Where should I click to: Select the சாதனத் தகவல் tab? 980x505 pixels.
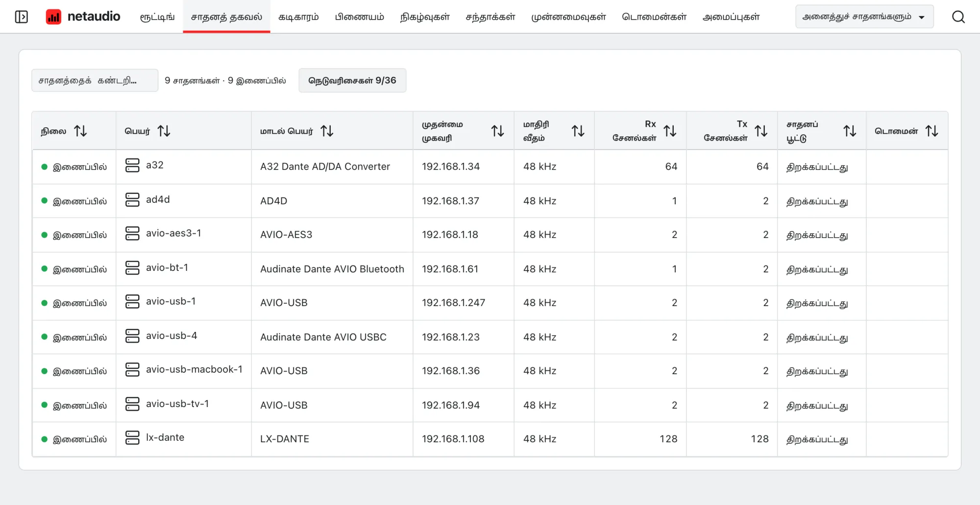tap(226, 17)
